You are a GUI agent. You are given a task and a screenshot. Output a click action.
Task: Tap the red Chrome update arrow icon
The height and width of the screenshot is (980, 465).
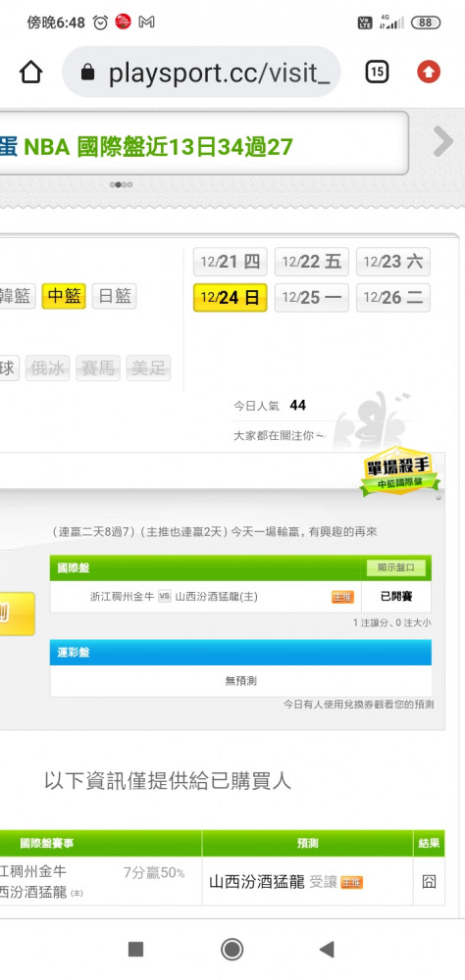pyautogui.click(x=429, y=73)
